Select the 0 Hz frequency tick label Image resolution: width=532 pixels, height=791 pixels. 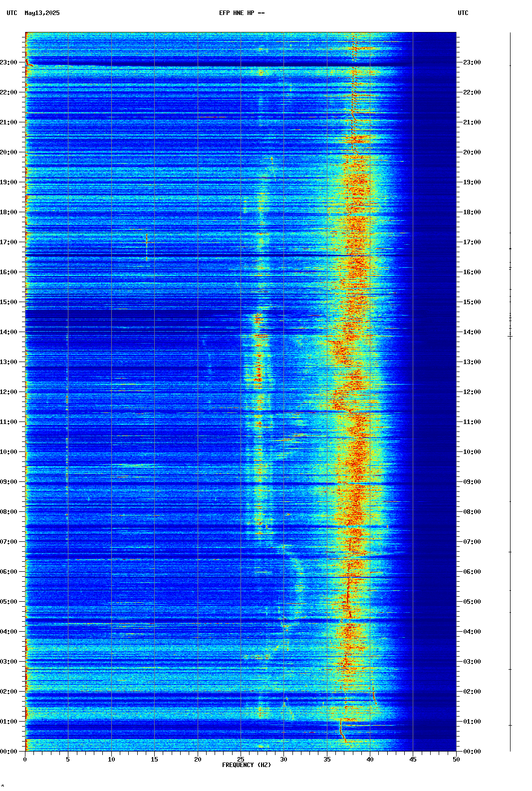25,760
